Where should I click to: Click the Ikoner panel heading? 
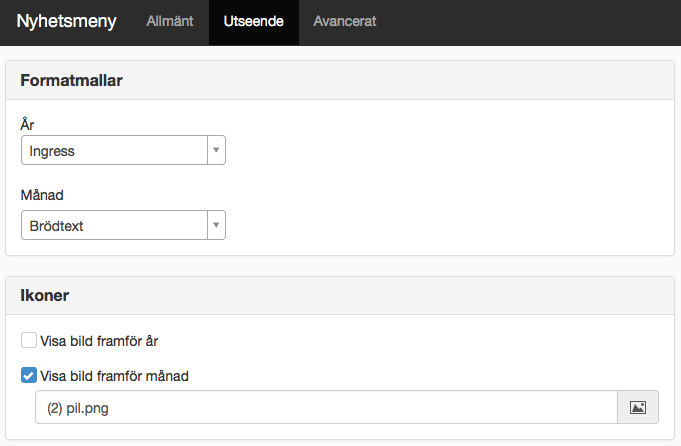click(44, 295)
